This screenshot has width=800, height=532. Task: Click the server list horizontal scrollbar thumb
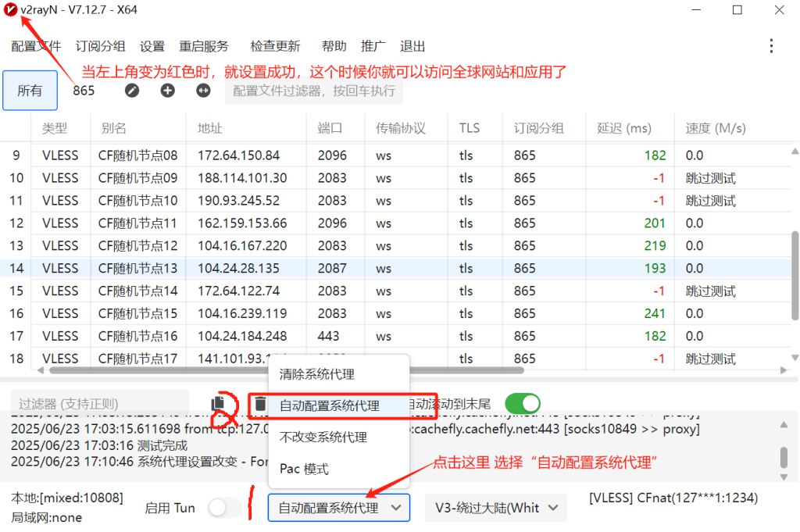pos(287,371)
